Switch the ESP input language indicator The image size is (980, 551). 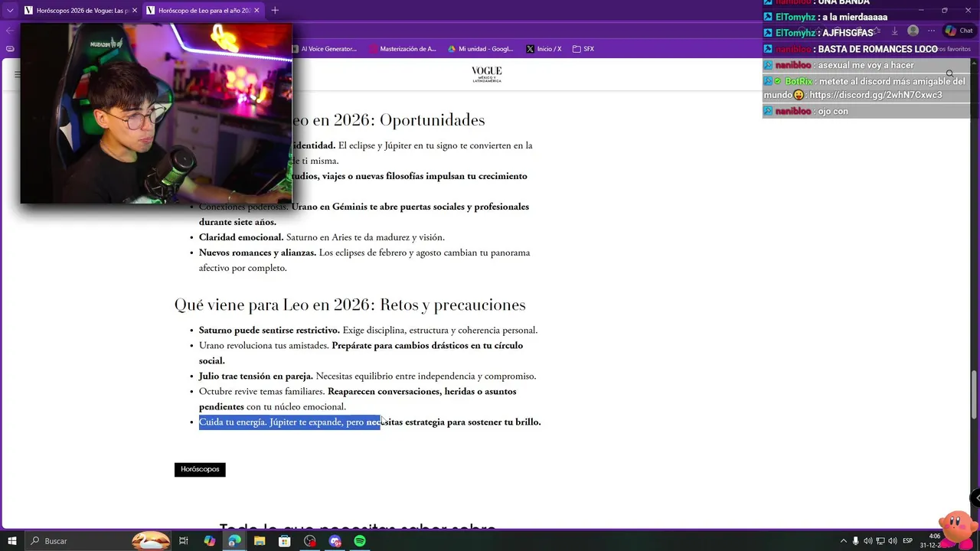point(908,541)
